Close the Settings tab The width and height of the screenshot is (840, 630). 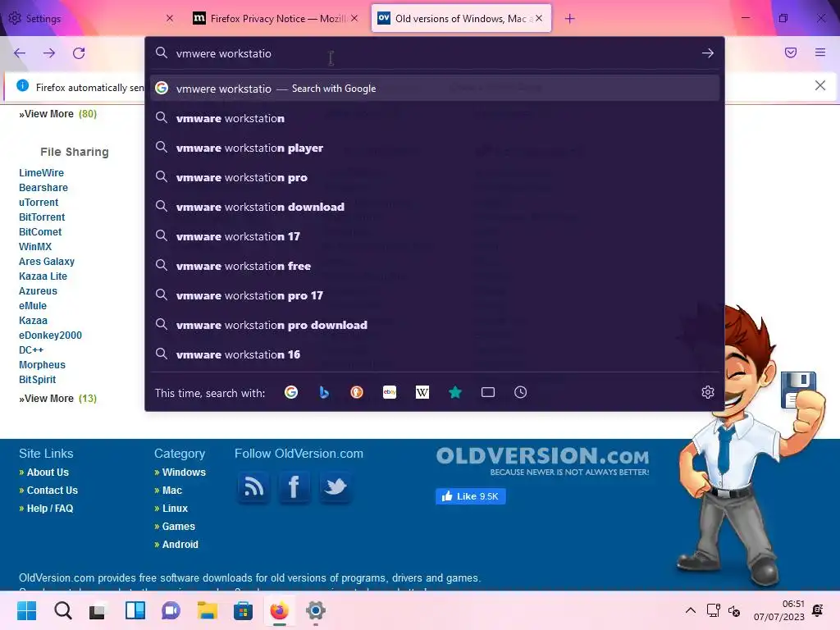170,18
